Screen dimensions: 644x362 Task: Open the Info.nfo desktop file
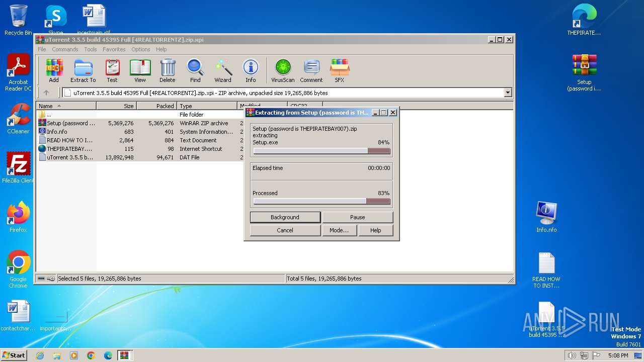tap(546, 217)
